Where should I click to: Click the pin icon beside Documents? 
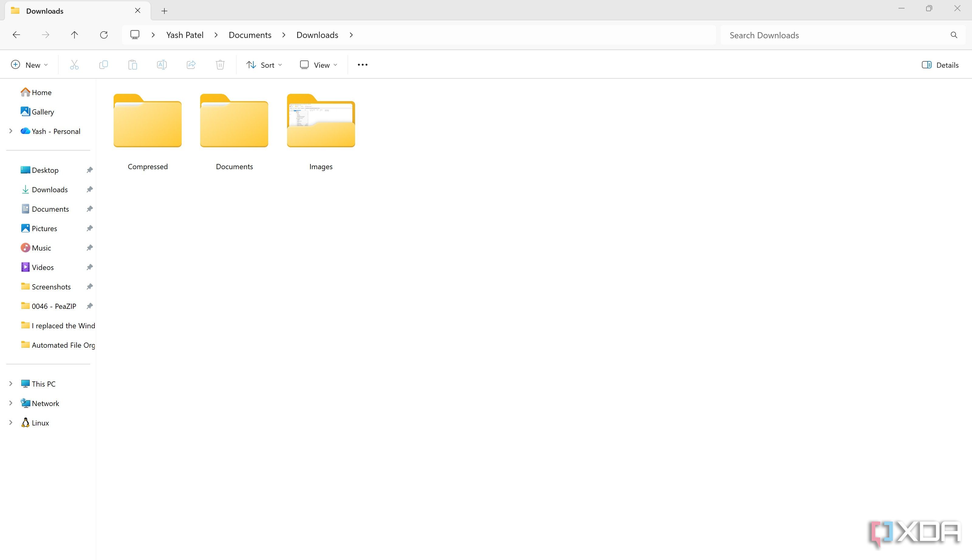pyautogui.click(x=90, y=209)
